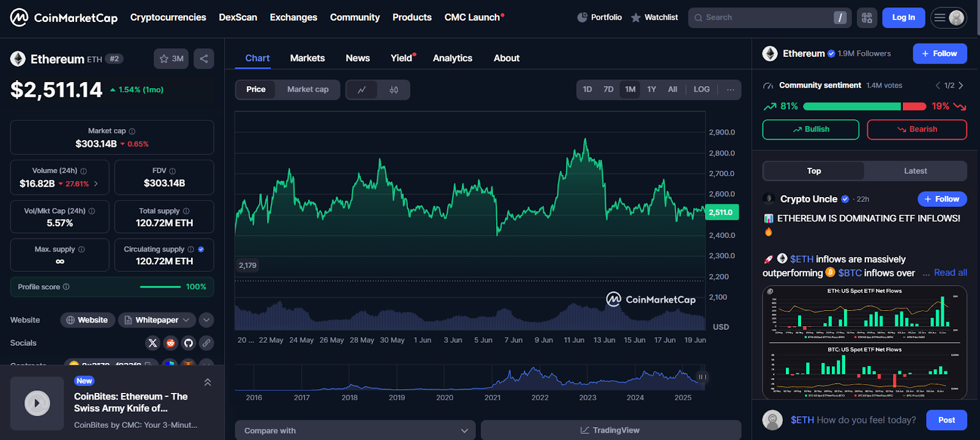This screenshot has height=440, width=980.
Task: Expand Volume (24h) details arrow
Action: 96,184
